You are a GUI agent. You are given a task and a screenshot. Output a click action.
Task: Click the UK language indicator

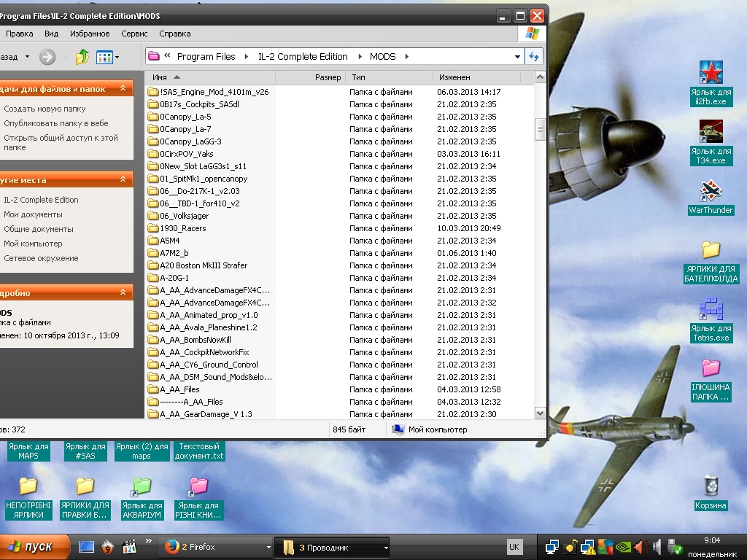click(514, 547)
